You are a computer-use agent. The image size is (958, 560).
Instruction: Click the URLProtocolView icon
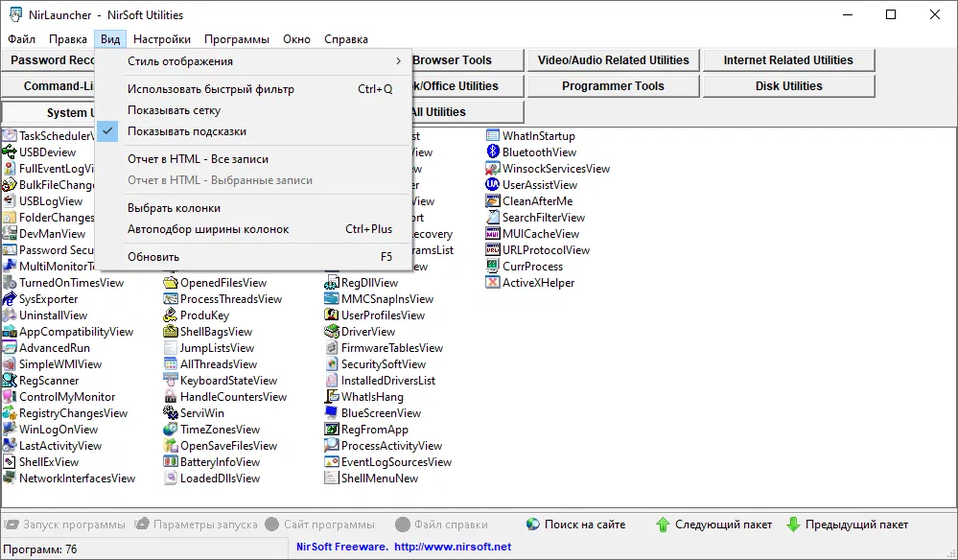[493, 249]
